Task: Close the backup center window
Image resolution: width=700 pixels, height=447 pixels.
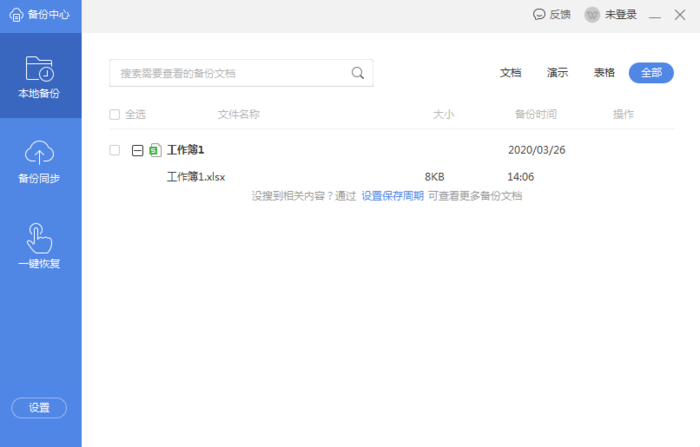Action: click(680, 15)
